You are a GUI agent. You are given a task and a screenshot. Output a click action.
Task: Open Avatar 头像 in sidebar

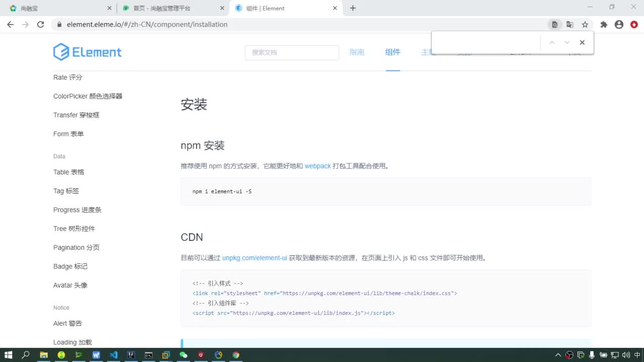[70, 285]
